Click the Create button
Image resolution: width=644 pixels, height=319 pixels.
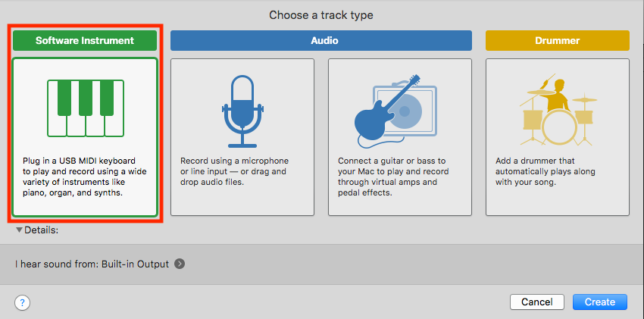[600, 302]
